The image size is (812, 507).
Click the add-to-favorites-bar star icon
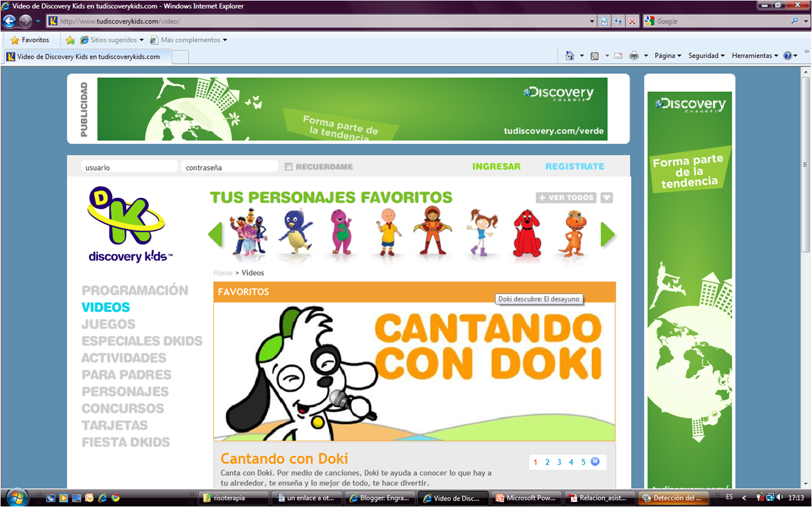point(70,40)
